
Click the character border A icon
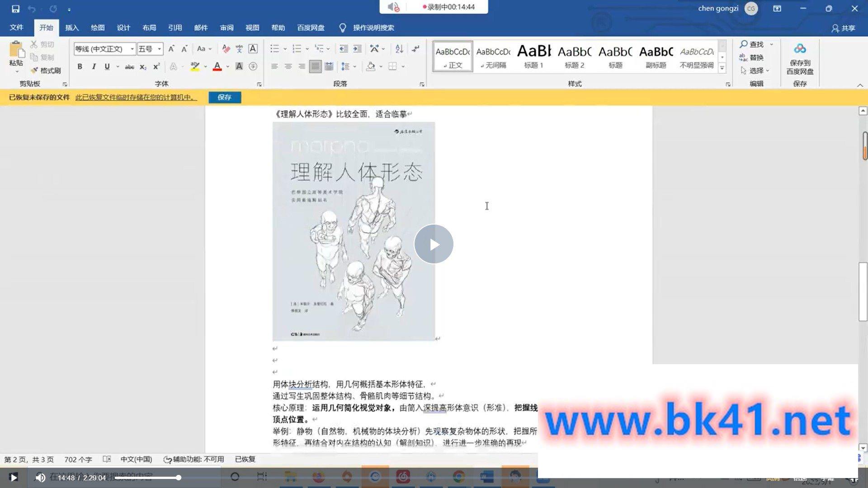coord(253,49)
